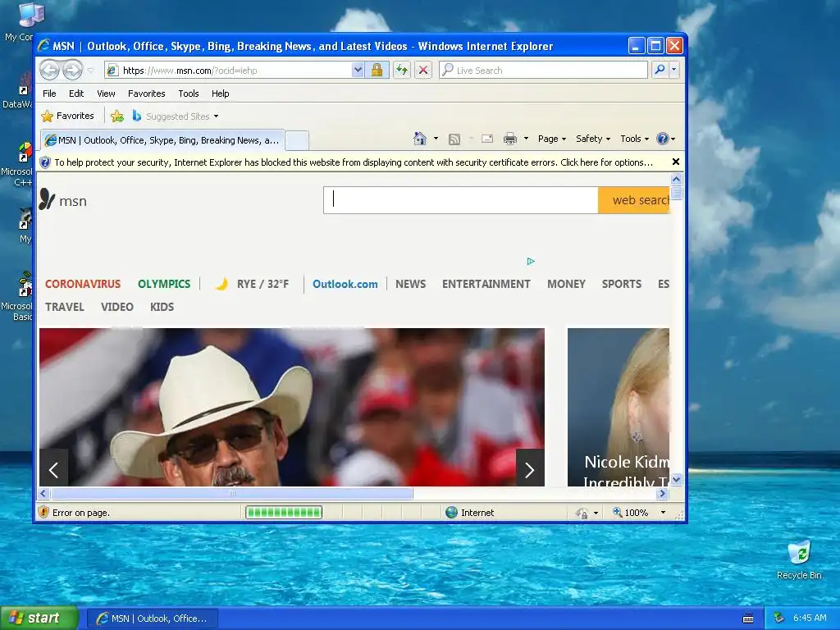
Task: Open the Help menu
Action: pos(220,94)
